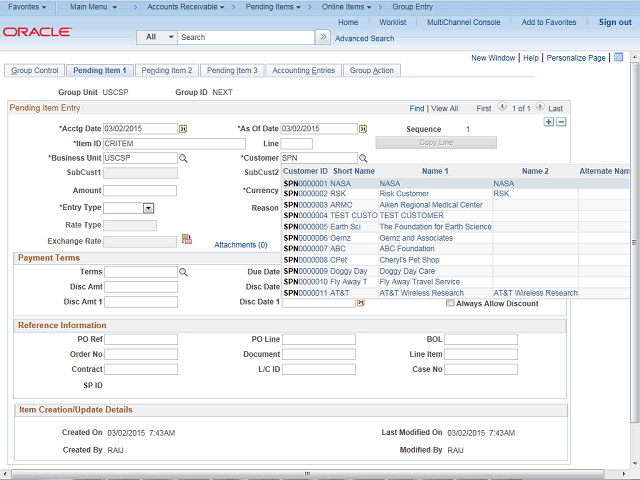Delete the row with minus button
This screenshot has width=640, height=480.
click(561, 121)
